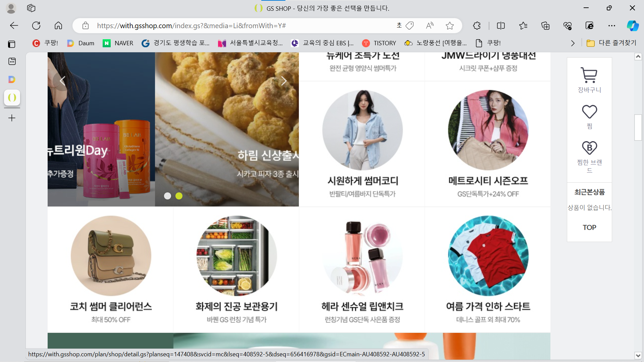Click the 찜 heart wishlist icon
This screenshot has width=644, height=362.
tap(589, 112)
